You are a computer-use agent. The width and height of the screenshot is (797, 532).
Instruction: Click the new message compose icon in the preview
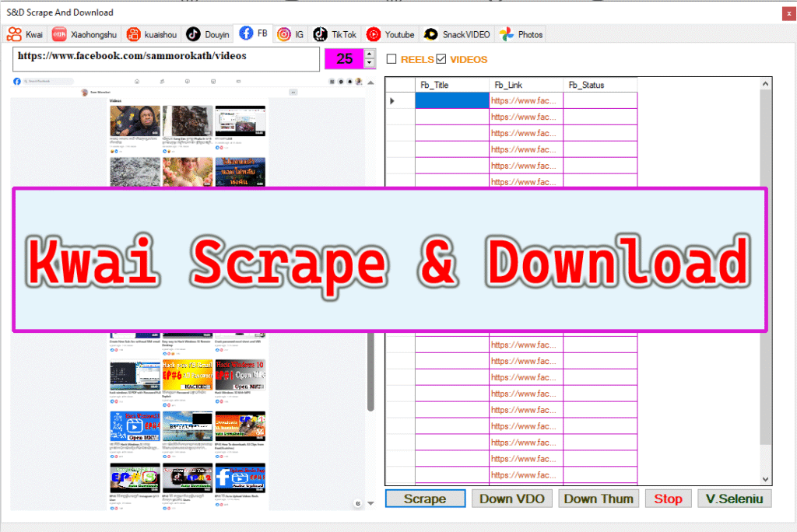pos(358,503)
